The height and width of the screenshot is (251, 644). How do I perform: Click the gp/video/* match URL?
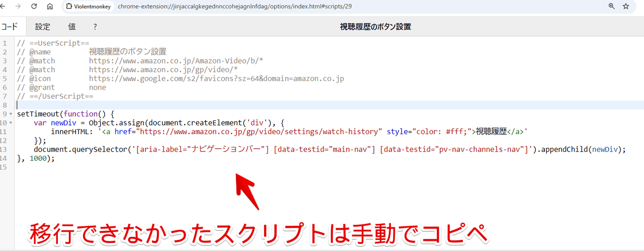[x=164, y=70]
